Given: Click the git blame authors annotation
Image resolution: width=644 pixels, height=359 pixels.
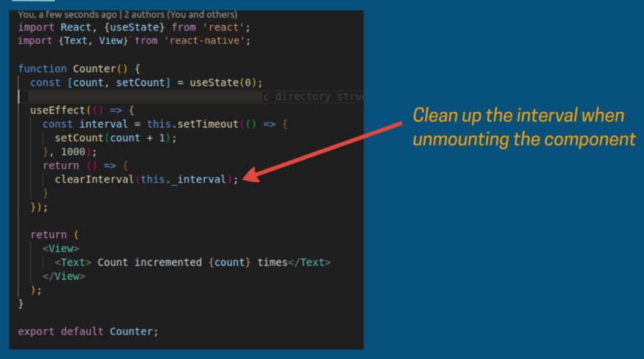Looking at the screenshot, I should 127,15.
